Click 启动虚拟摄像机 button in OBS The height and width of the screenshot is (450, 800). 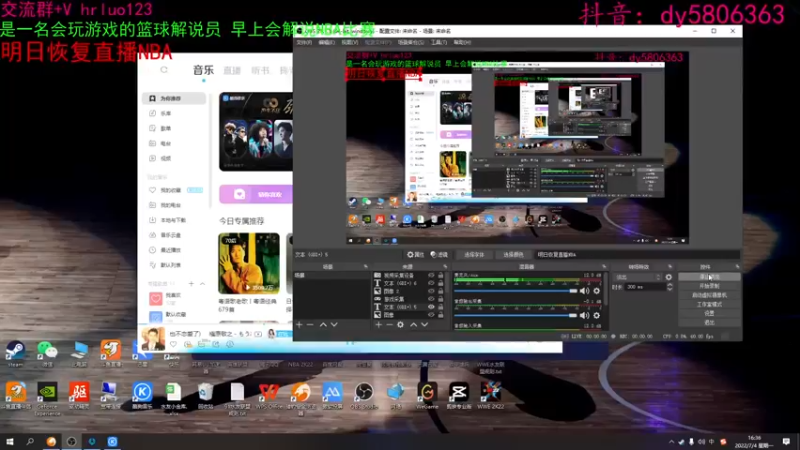click(709, 295)
